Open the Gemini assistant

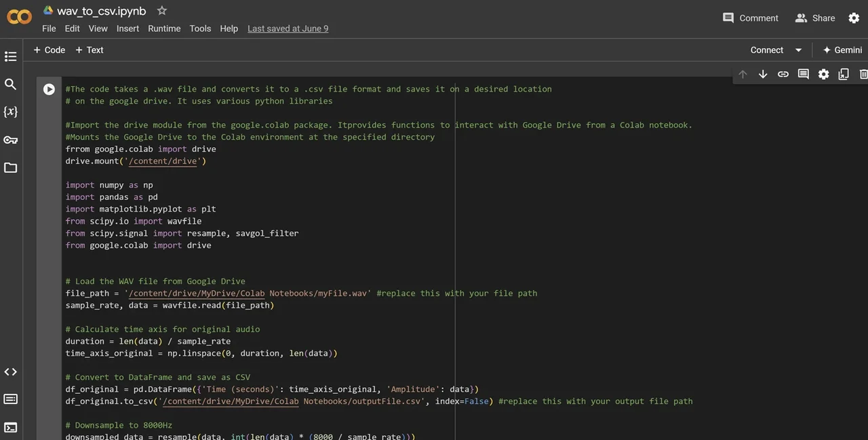pos(842,50)
